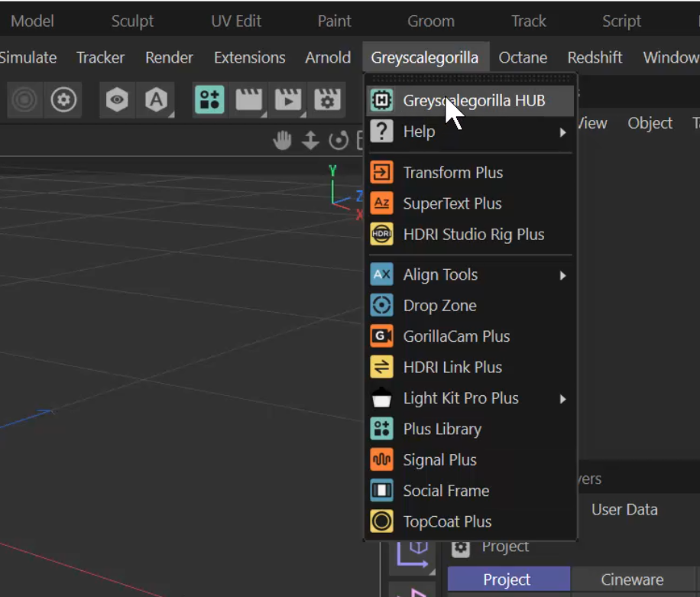Viewport: 700px width, 597px height.
Task: Click the Light Kit Pro Plus softbox icon
Action: coord(381,397)
